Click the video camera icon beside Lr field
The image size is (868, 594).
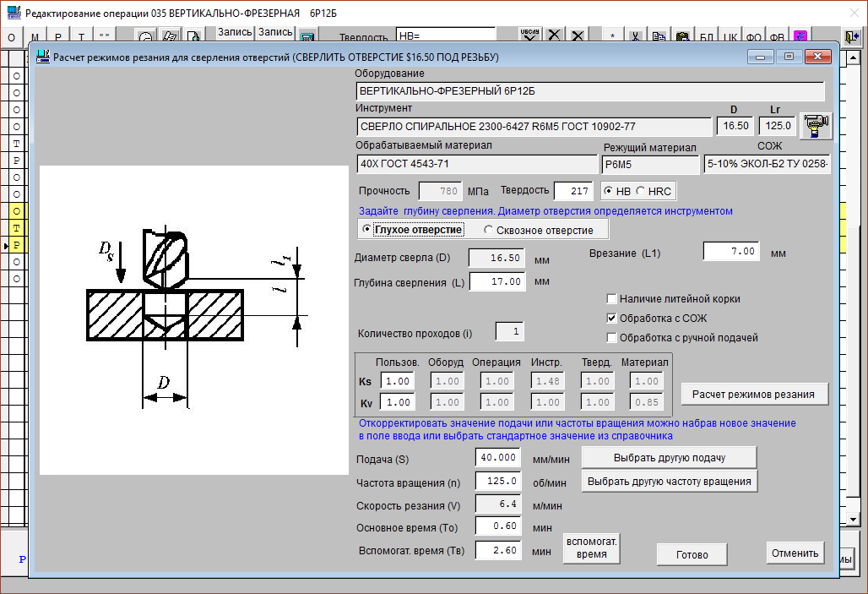(x=816, y=125)
